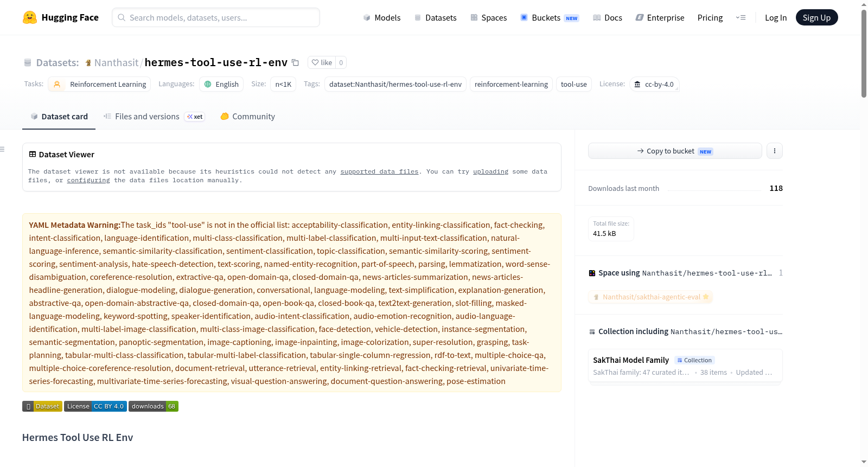
Task: Click the hermes-tool-use-rl-env dataset title
Action: 216,62
